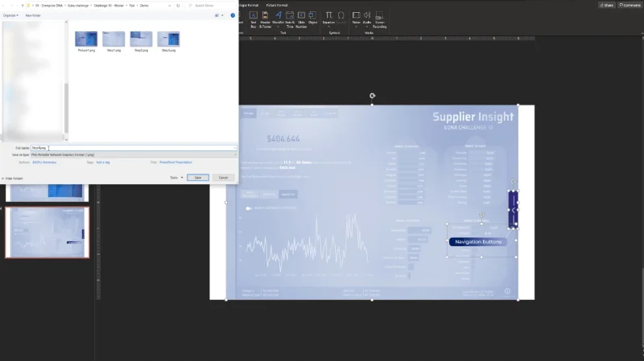Open the Organize menu
Screen dimensions: 644x361
(10, 15)
